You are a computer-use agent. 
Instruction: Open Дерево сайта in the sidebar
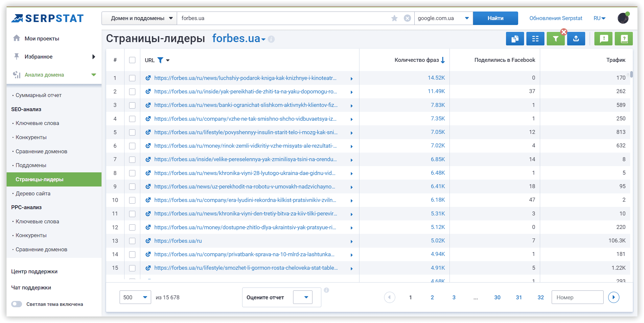33,193
